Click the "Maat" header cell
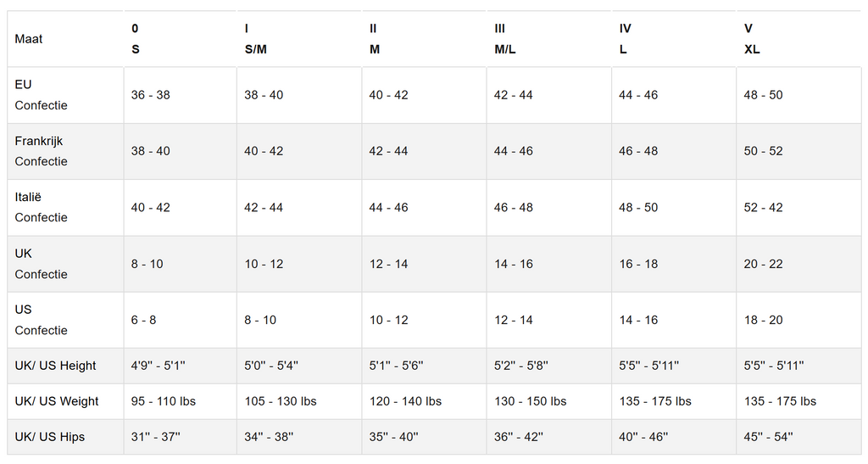Viewport: 868px width, 464px height. 29,39
